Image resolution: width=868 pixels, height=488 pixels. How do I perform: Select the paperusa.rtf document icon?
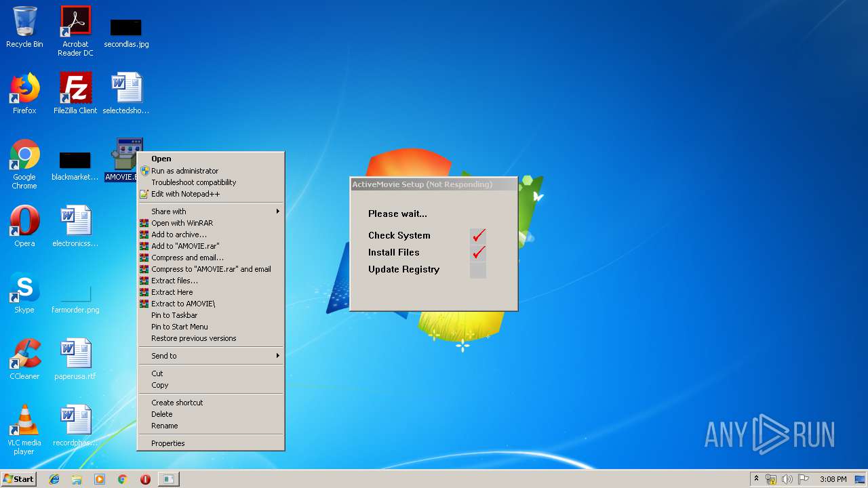click(75, 359)
